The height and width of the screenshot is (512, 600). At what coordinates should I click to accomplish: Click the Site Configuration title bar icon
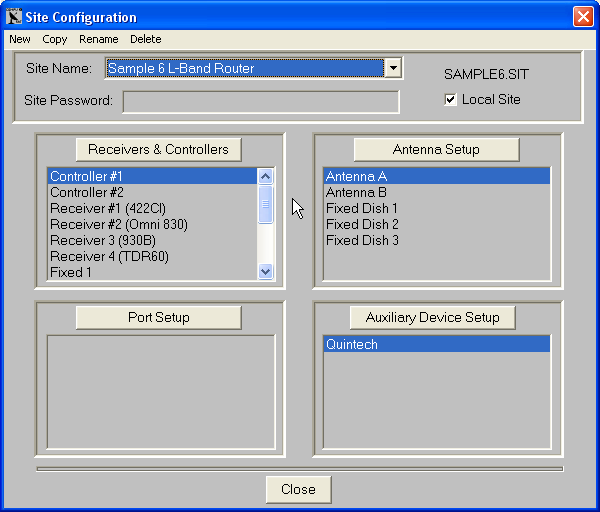click(x=14, y=17)
